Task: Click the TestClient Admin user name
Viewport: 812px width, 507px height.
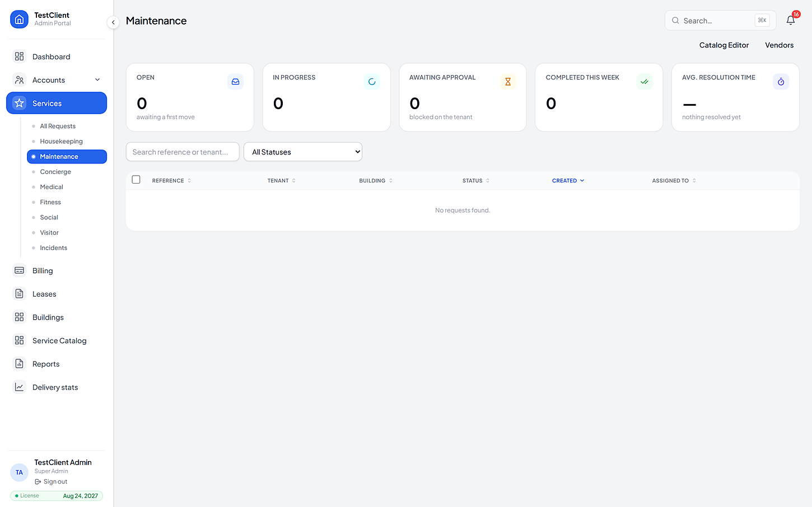Action: tap(63, 462)
